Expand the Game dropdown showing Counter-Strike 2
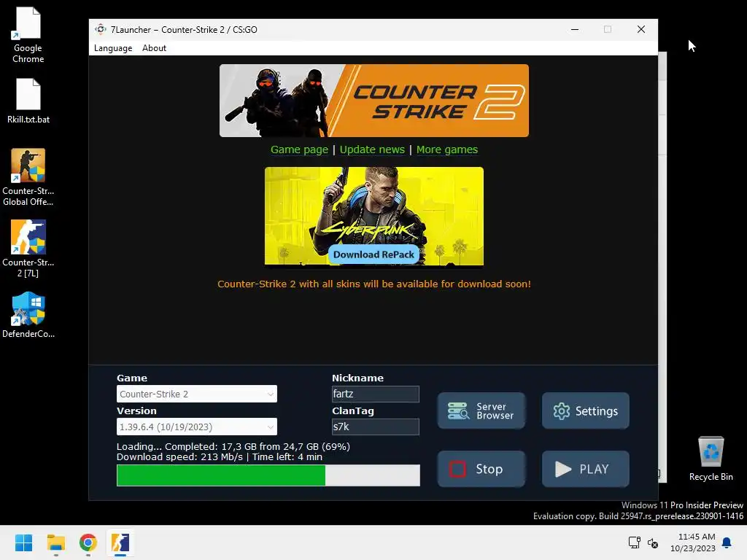Image resolution: width=747 pixels, height=560 pixels. click(x=197, y=394)
